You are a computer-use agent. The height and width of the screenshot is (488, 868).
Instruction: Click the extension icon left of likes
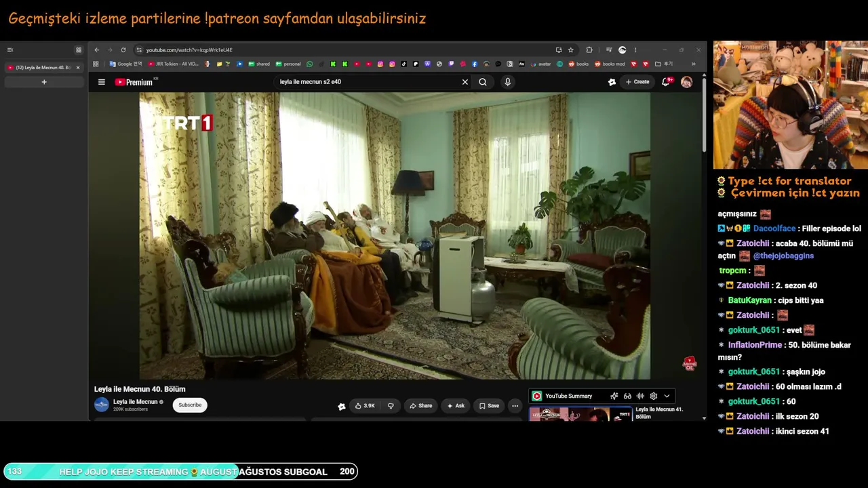coord(341,406)
